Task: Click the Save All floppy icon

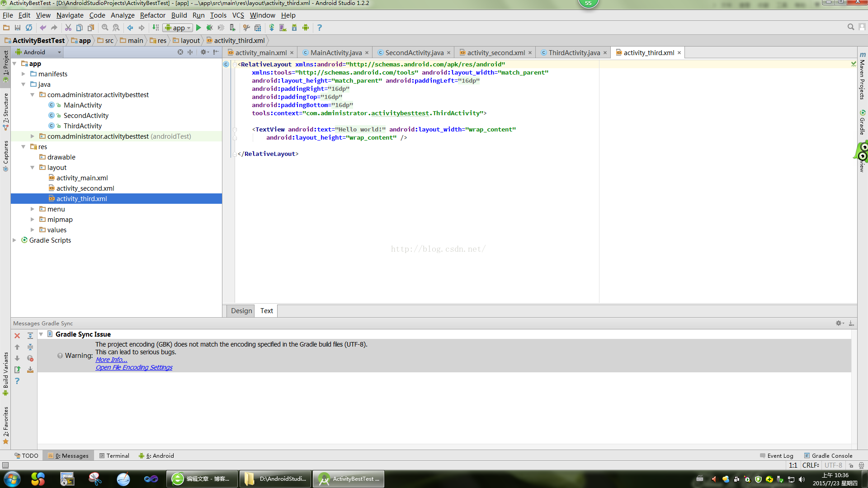Action: pyautogui.click(x=18, y=28)
